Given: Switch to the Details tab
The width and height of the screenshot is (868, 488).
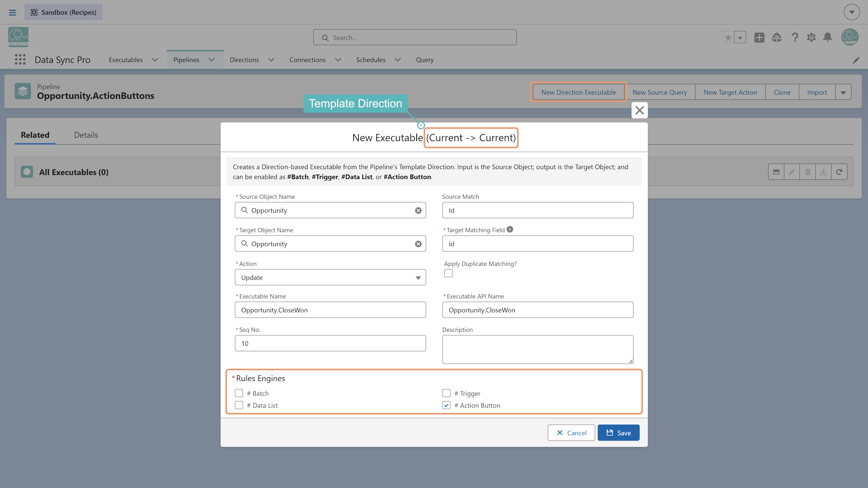Looking at the screenshot, I should [x=86, y=135].
